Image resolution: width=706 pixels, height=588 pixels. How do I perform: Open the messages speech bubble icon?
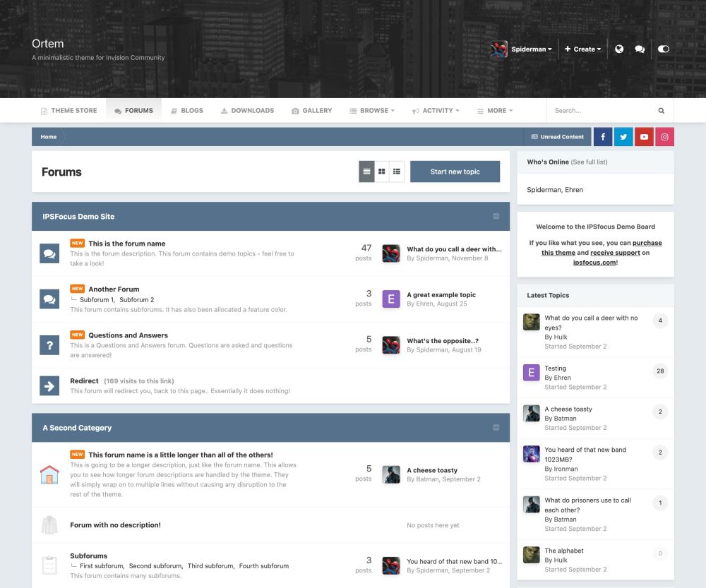640,49
